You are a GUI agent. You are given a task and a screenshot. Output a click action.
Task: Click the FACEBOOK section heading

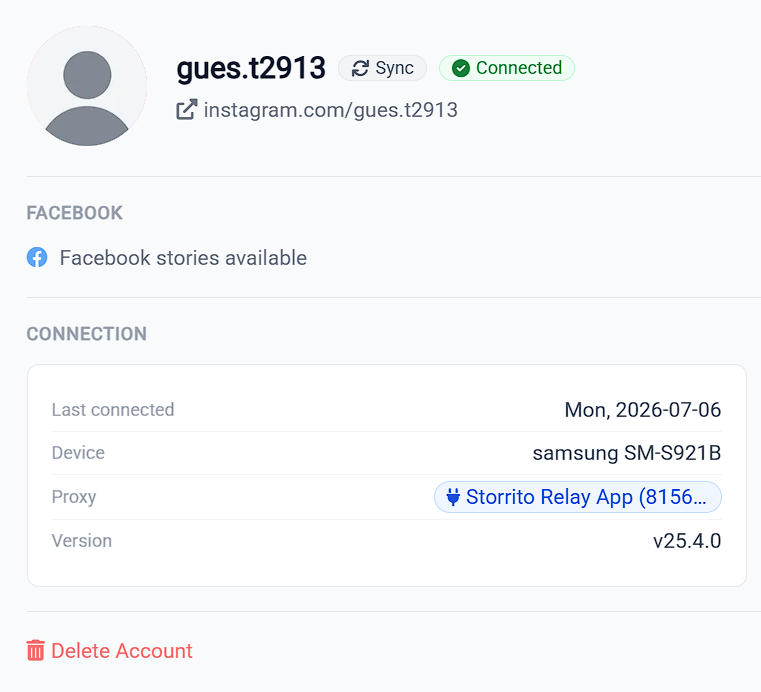tap(75, 213)
